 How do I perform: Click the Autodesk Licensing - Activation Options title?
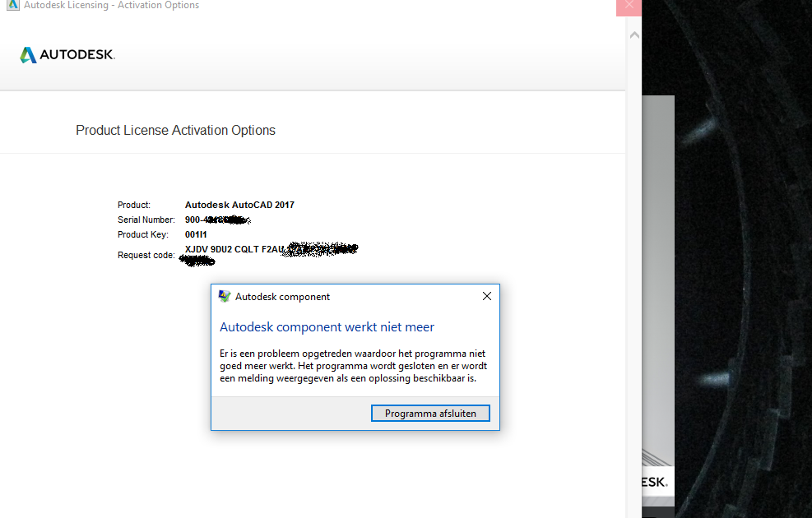(111, 5)
